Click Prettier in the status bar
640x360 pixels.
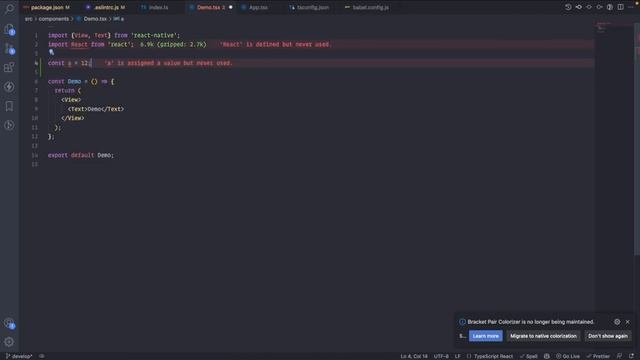598,356
